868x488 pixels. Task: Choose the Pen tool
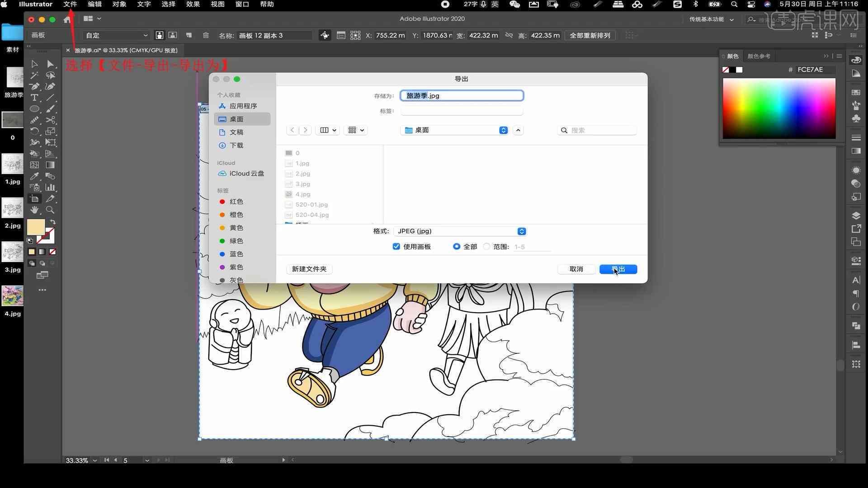pyautogui.click(x=34, y=86)
